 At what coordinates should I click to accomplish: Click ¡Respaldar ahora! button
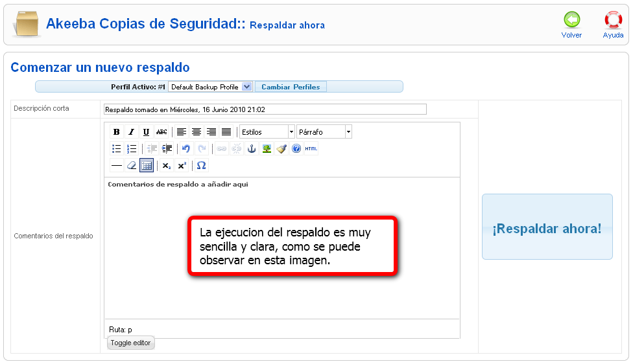[547, 227]
